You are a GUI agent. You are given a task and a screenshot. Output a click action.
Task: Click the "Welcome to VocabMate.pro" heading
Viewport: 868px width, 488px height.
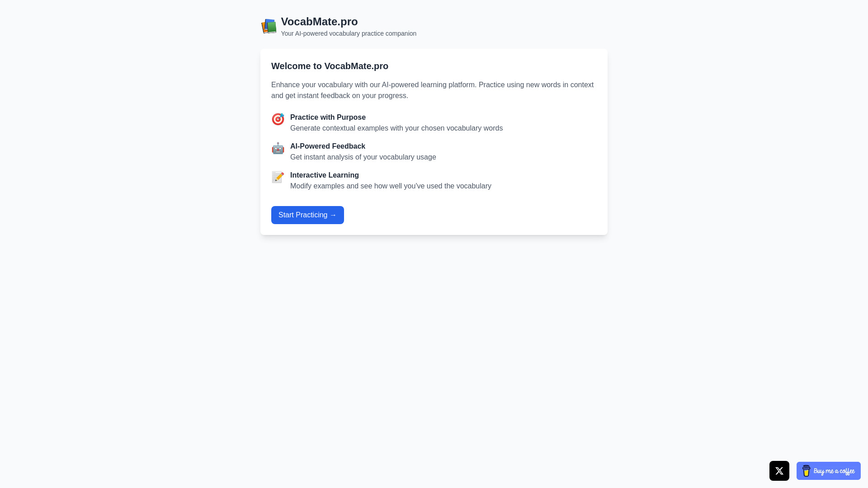(330, 66)
